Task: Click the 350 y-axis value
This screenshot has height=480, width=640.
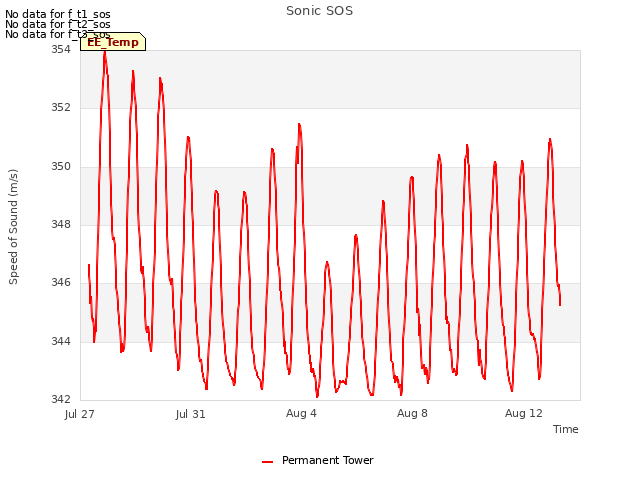Action: click(x=61, y=166)
